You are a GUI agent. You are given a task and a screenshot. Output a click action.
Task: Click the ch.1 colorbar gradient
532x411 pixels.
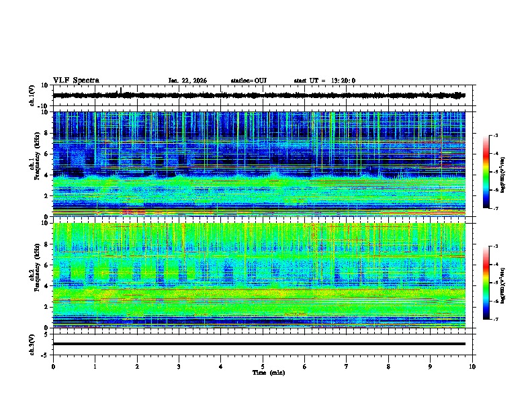click(486, 172)
